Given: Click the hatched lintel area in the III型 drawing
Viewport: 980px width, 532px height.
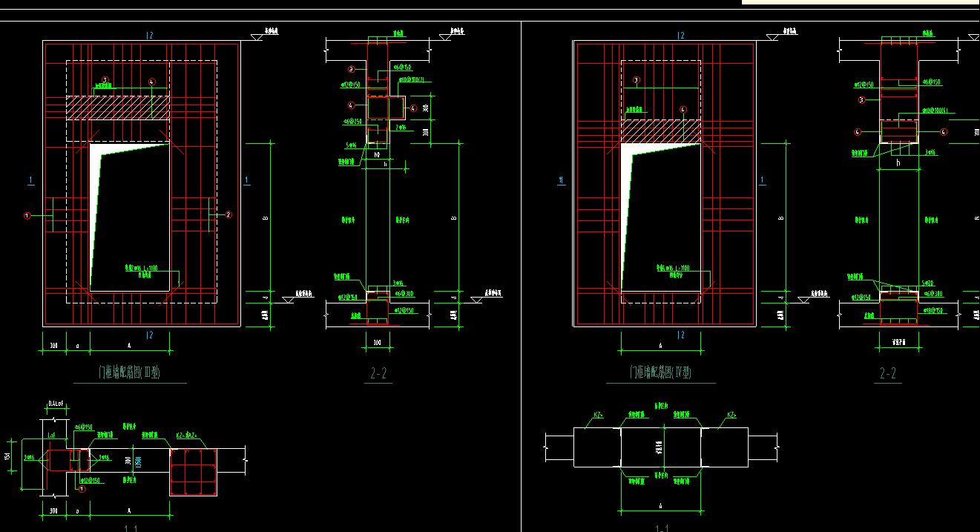Looking at the screenshot, I should 118,108.
